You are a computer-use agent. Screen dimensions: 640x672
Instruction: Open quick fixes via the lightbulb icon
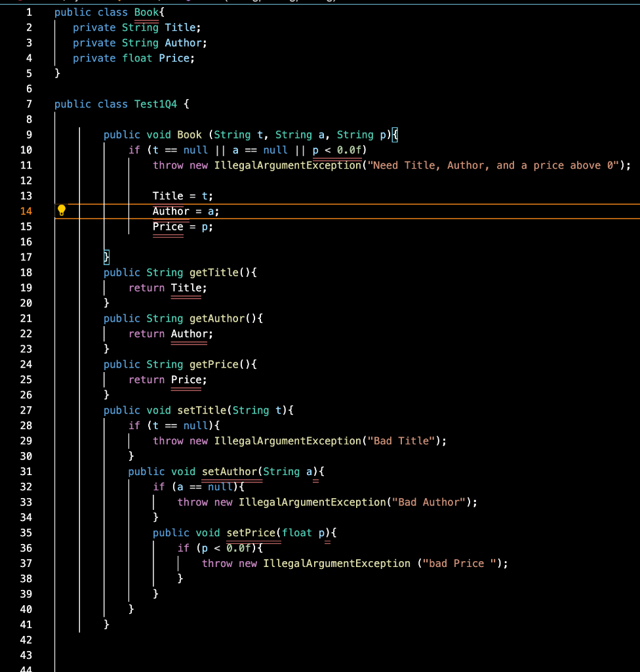pyautogui.click(x=62, y=210)
